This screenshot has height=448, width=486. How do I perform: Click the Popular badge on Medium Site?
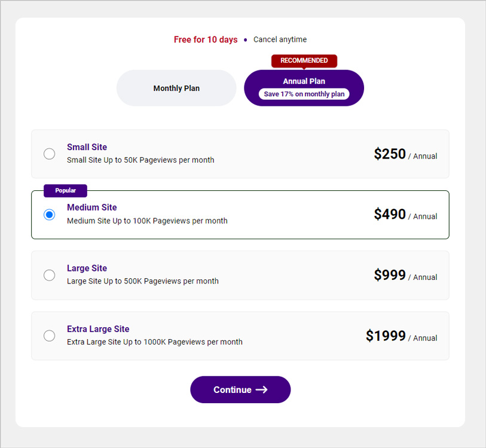point(65,190)
